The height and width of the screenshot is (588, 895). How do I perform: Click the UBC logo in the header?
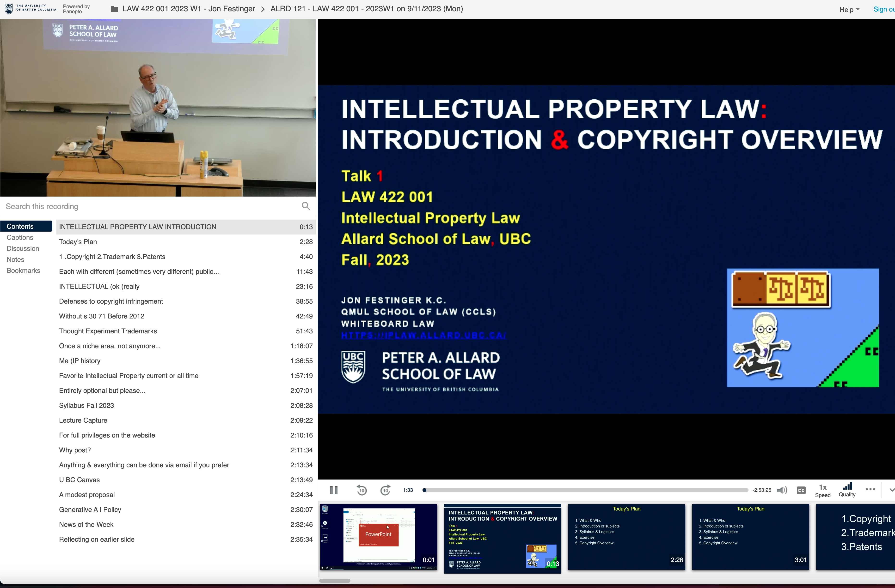pos(31,8)
